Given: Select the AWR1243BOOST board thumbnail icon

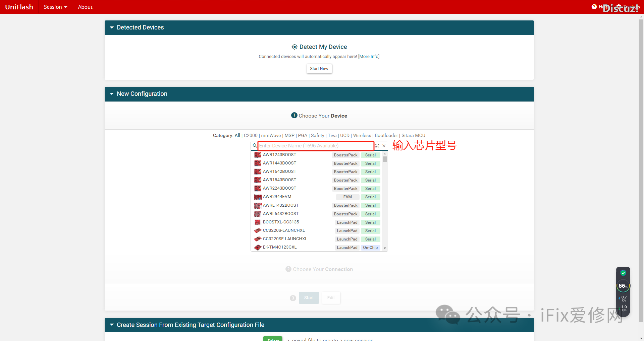Looking at the screenshot, I should [x=258, y=155].
